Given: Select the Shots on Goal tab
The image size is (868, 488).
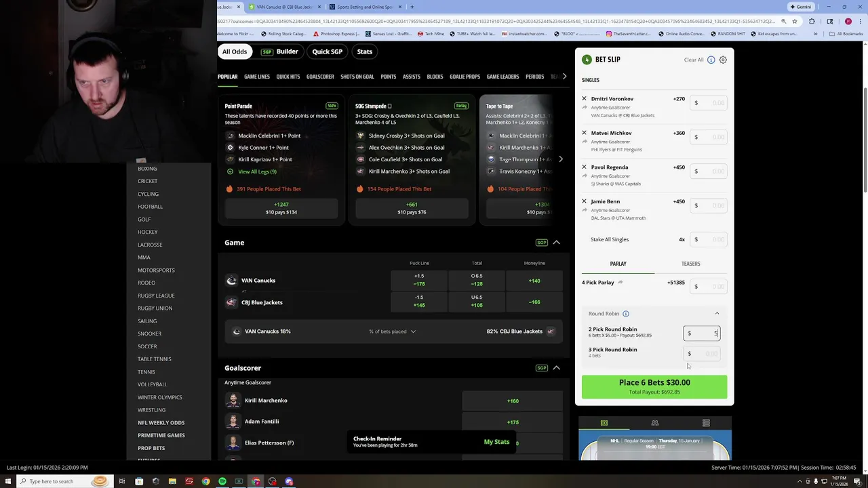Looking at the screenshot, I should [357, 77].
